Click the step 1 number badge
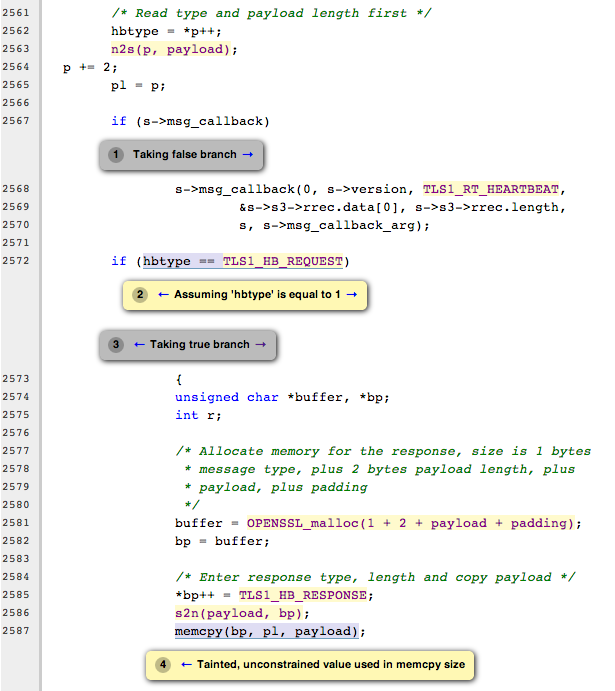The width and height of the screenshot is (615, 691). [x=116, y=155]
